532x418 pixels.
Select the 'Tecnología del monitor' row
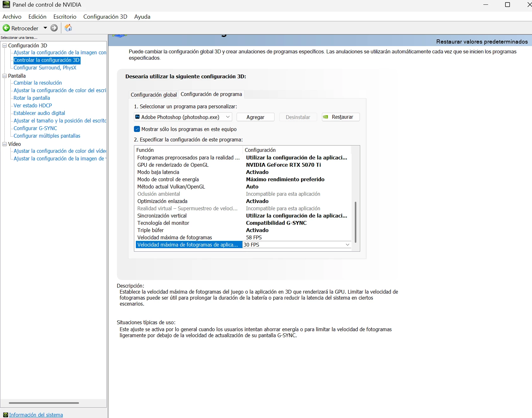tap(243, 223)
